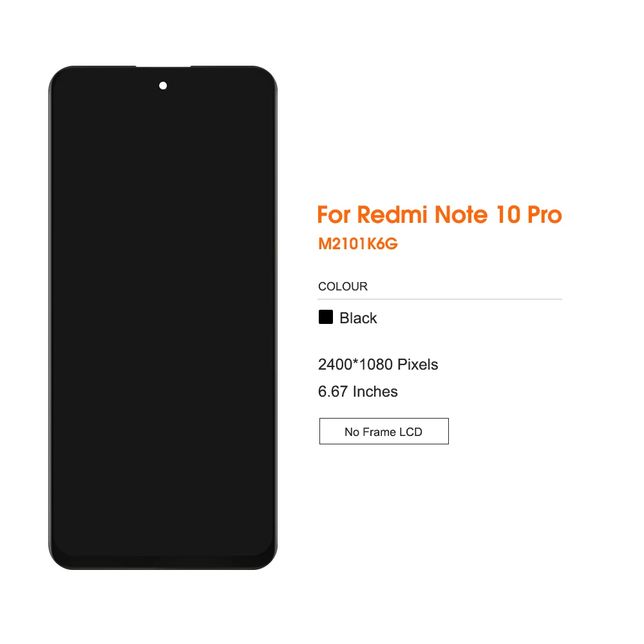This screenshot has width=644, height=644.
Task: Click the "6.67 Inches" screen size line
Action: point(357,392)
